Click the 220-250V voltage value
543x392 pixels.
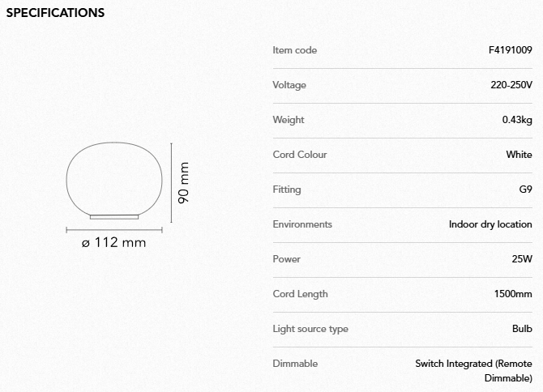click(x=511, y=85)
